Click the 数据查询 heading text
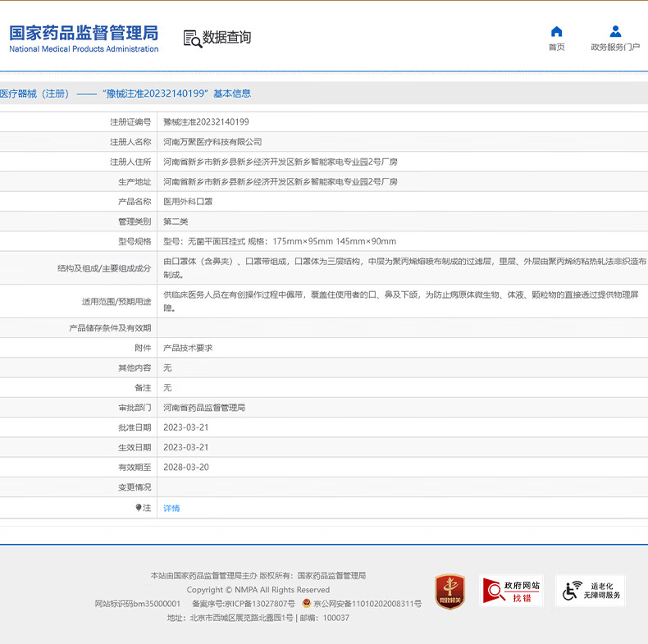The width and height of the screenshot is (648, 644). tap(227, 38)
